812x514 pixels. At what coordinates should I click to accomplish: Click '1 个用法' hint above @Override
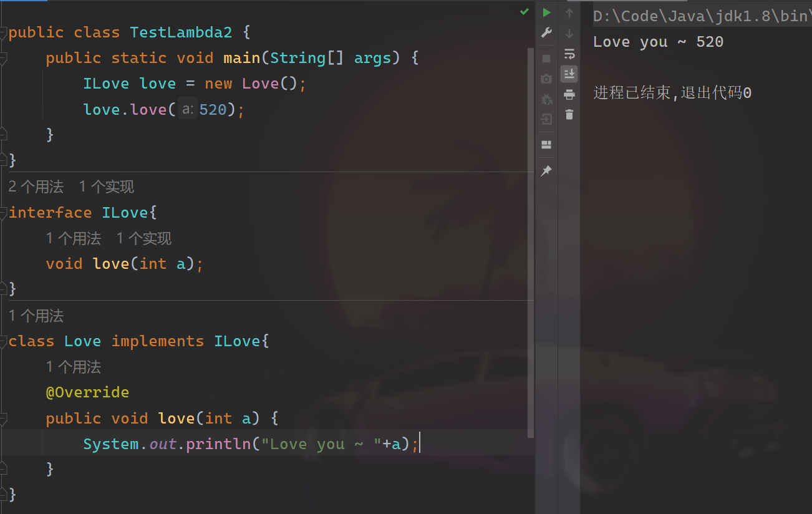coord(74,367)
